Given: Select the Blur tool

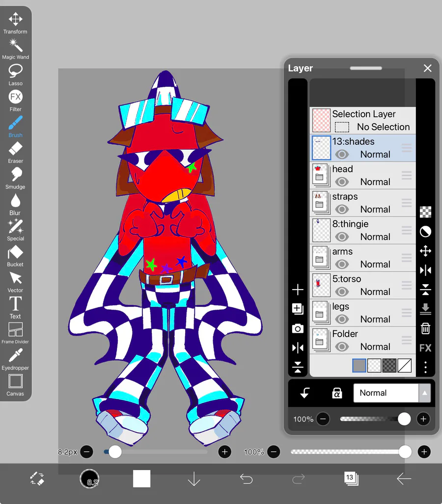Looking at the screenshot, I should pyautogui.click(x=15, y=204).
